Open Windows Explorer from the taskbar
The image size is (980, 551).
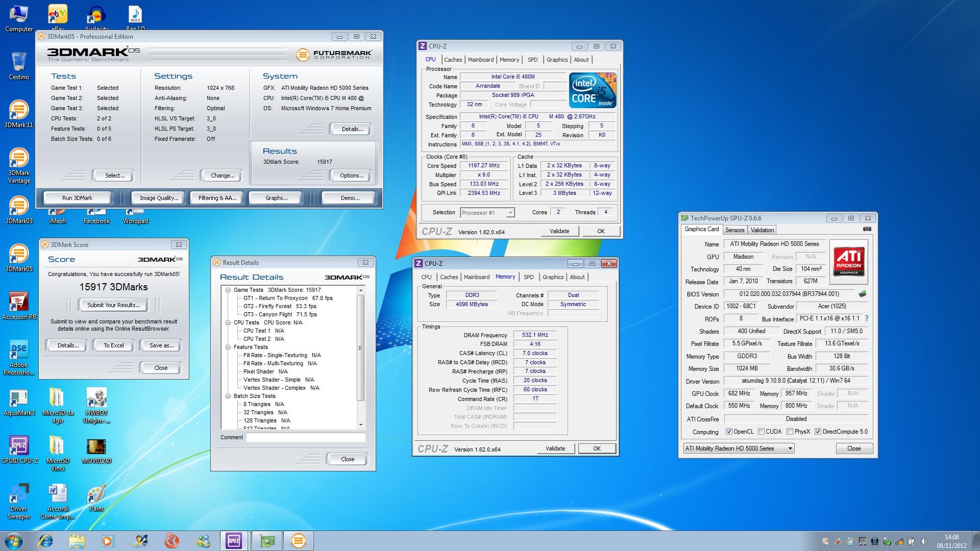[77, 541]
